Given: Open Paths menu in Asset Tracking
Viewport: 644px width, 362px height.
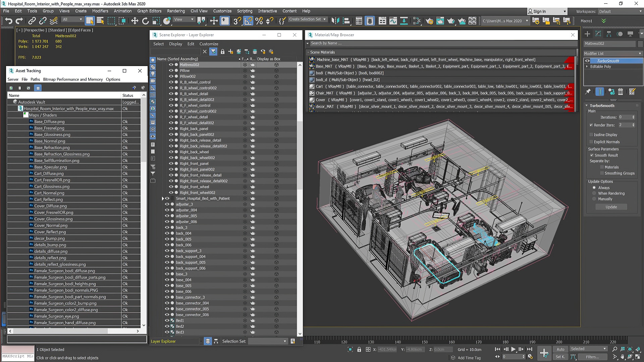Looking at the screenshot, I should click(x=35, y=79).
